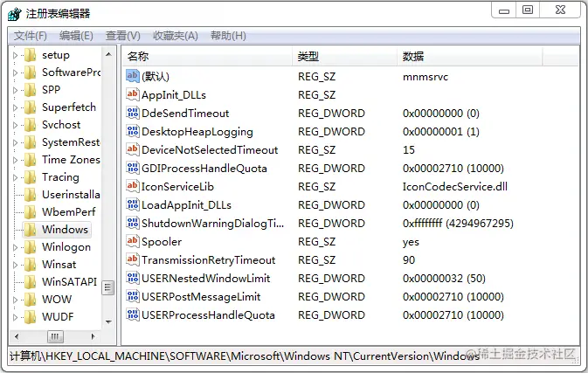This screenshot has height=373, width=588.
Task: Select the Spooler value name
Action: pos(162,242)
